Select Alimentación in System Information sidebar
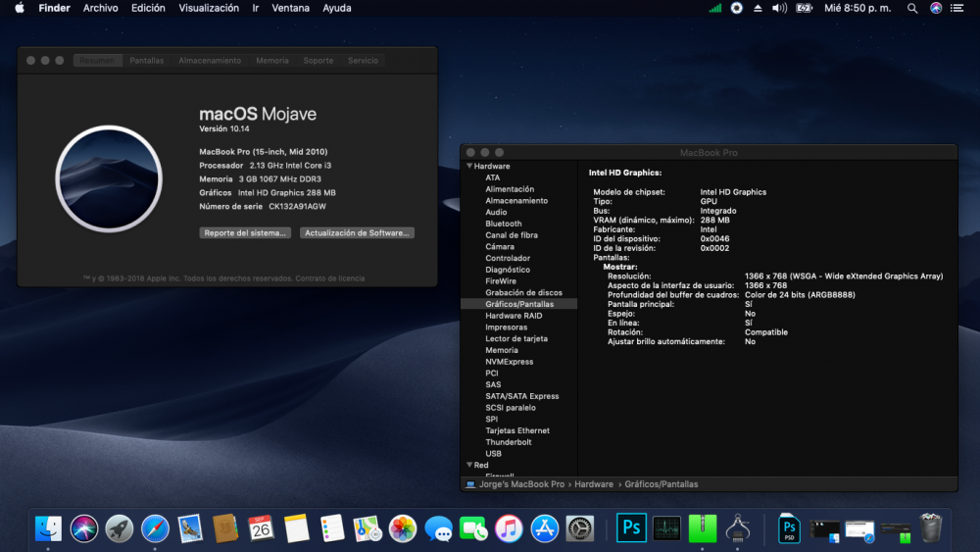Screen dimensions: 980x552 click(x=510, y=189)
